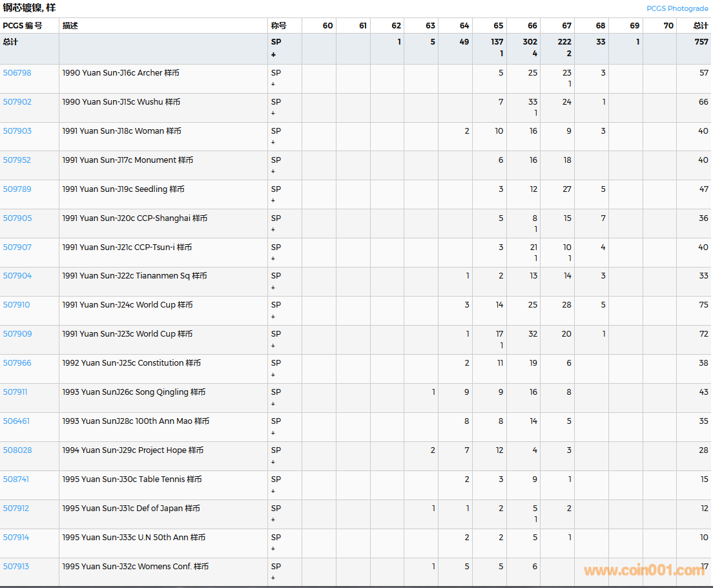Click the 507913 Womens Conf. link
This screenshot has height=588, width=713.
coord(15,567)
